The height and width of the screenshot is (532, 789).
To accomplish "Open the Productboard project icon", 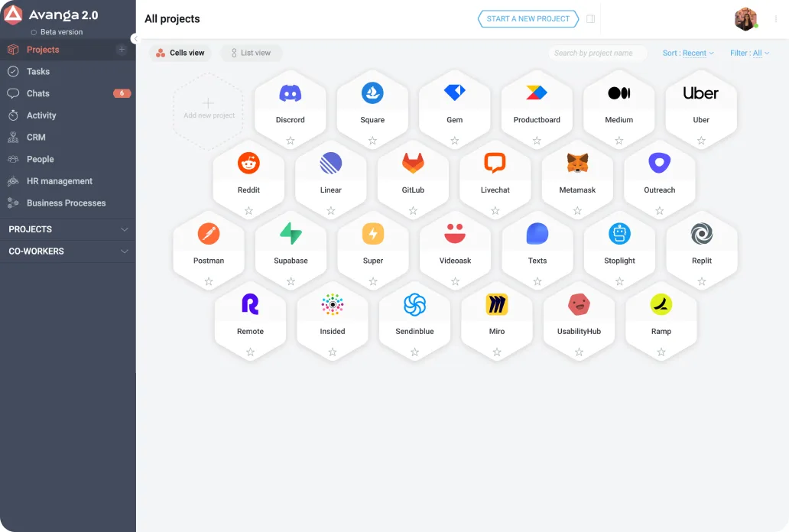I will coord(537,92).
